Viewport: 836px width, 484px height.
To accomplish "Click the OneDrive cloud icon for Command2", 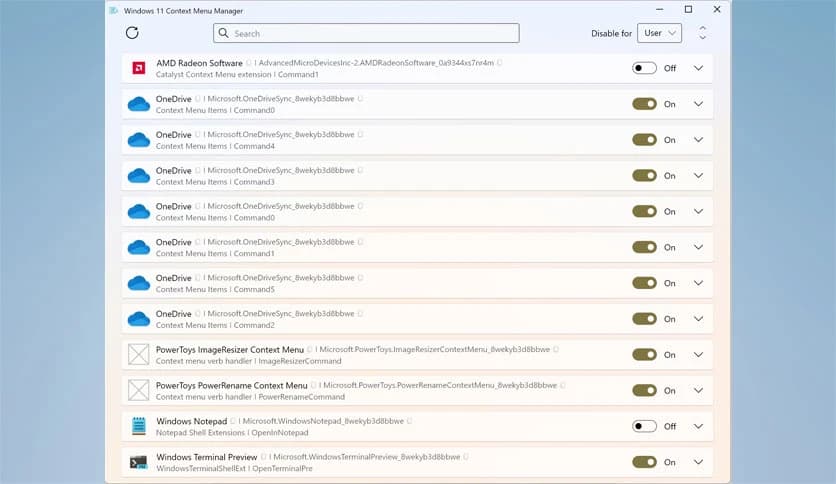I will (x=139, y=319).
